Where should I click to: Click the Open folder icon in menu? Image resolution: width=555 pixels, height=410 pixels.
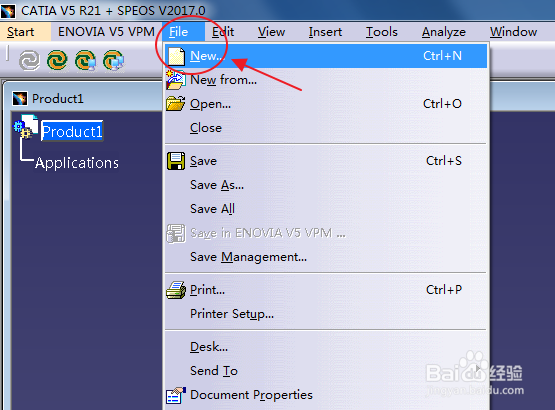coord(176,104)
